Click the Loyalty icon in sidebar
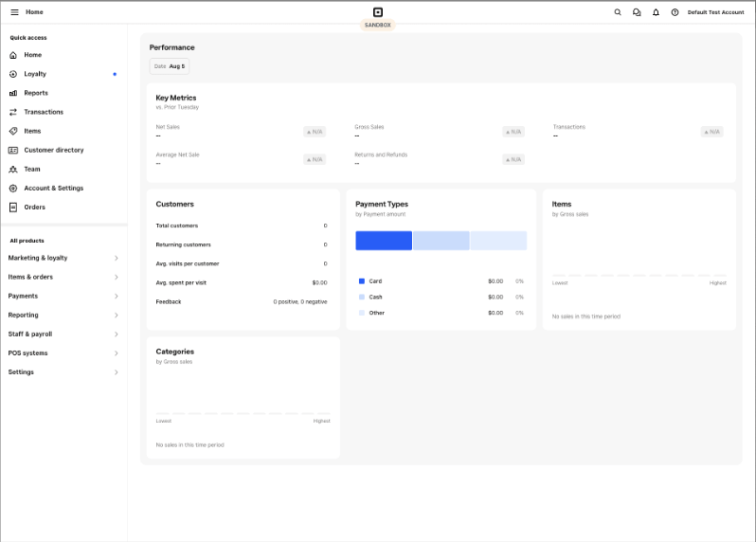This screenshot has height=542, width=756. [13, 74]
